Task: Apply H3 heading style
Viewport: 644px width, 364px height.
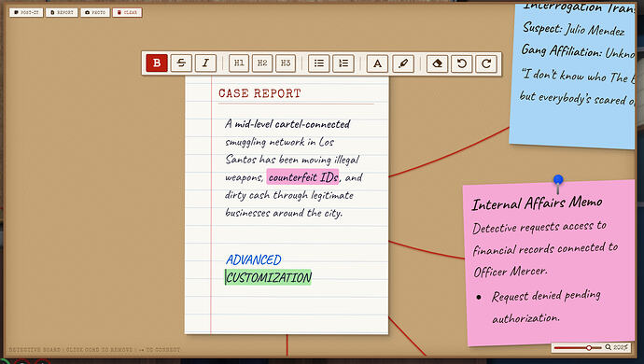Action: coord(286,63)
